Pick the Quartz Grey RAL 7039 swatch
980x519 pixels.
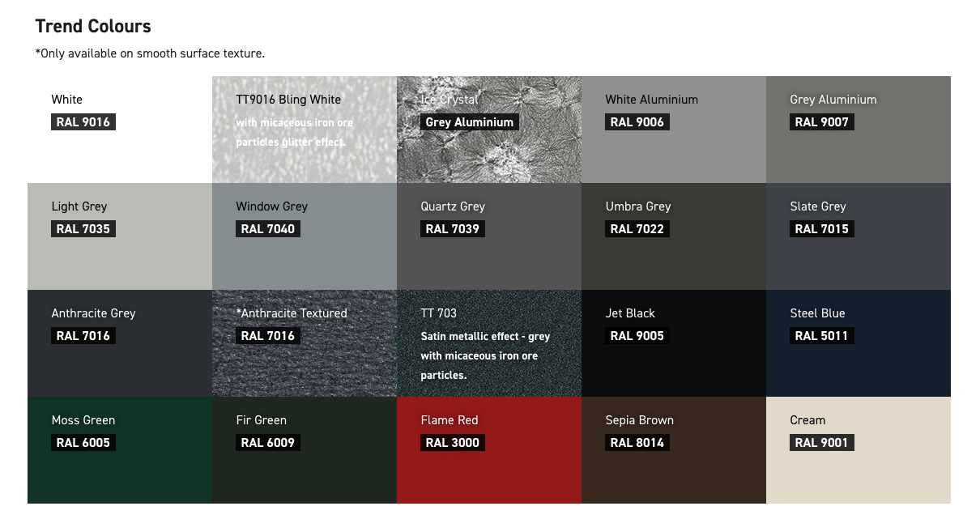point(489,236)
